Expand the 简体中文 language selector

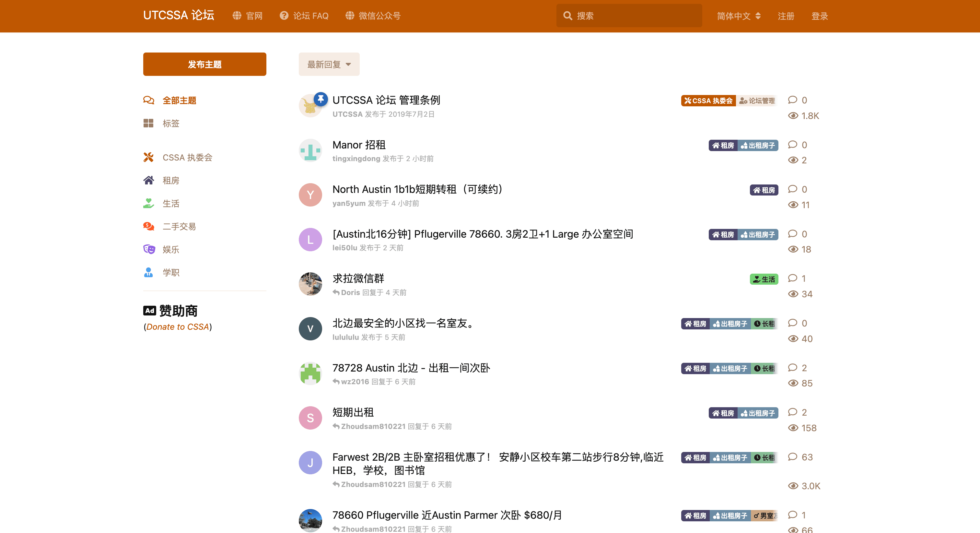point(738,16)
